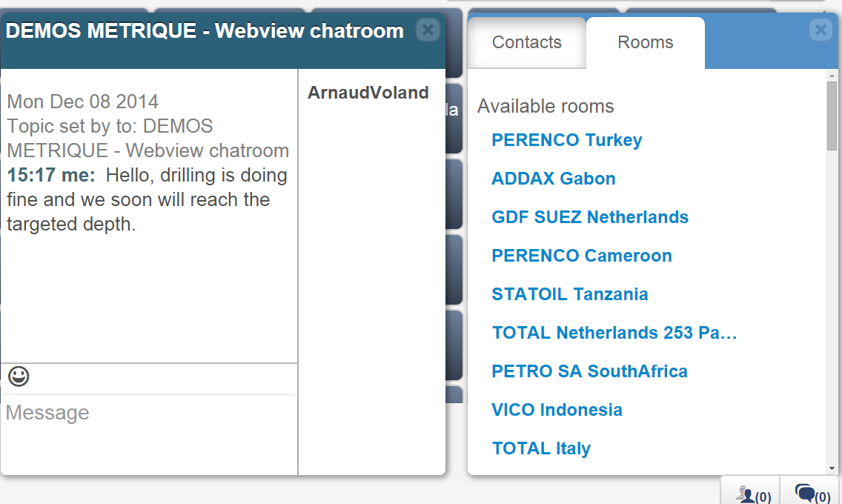842x504 pixels.
Task: Switch to the Rooms tab
Action: [x=644, y=42]
